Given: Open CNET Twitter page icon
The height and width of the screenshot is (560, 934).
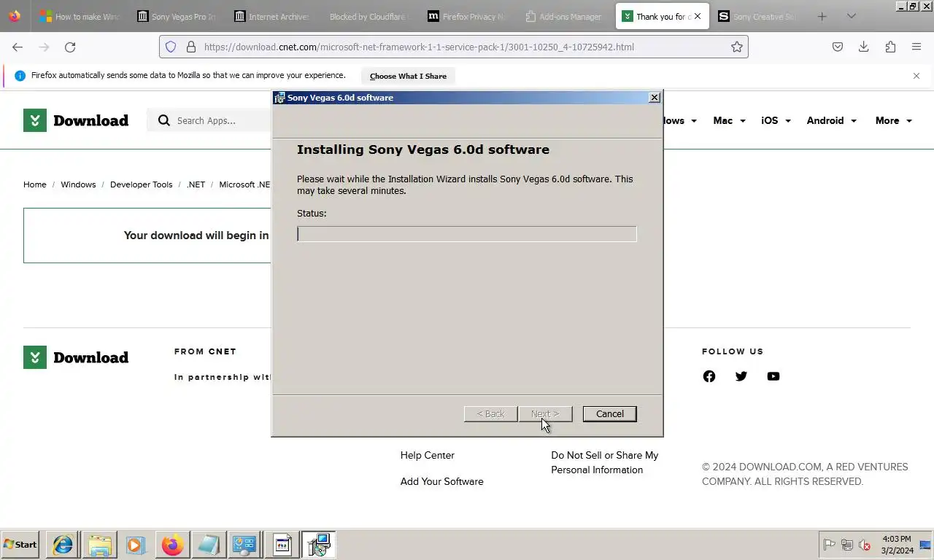Looking at the screenshot, I should click(x=741, y=376).
